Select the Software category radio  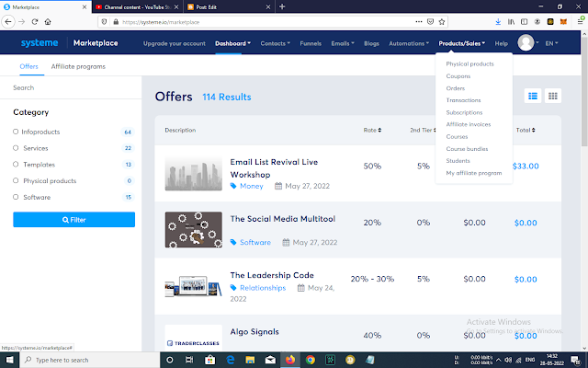[x=16, y=197]
